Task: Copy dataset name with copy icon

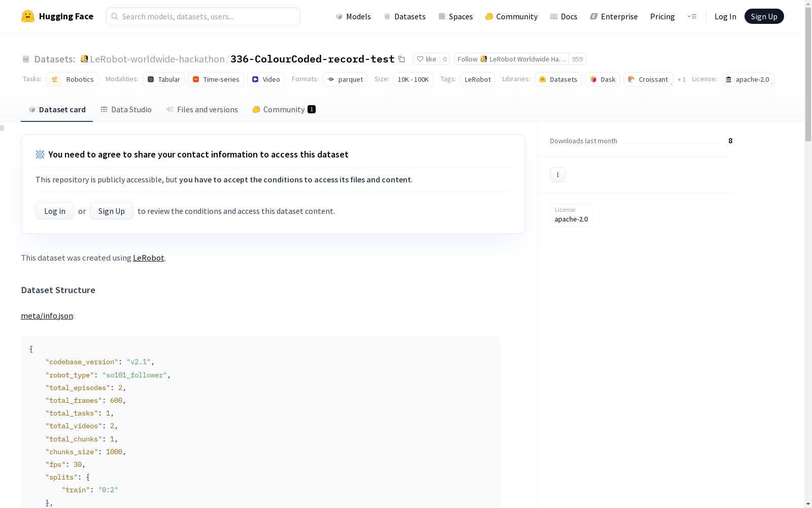Action: (x=401, y=59)
